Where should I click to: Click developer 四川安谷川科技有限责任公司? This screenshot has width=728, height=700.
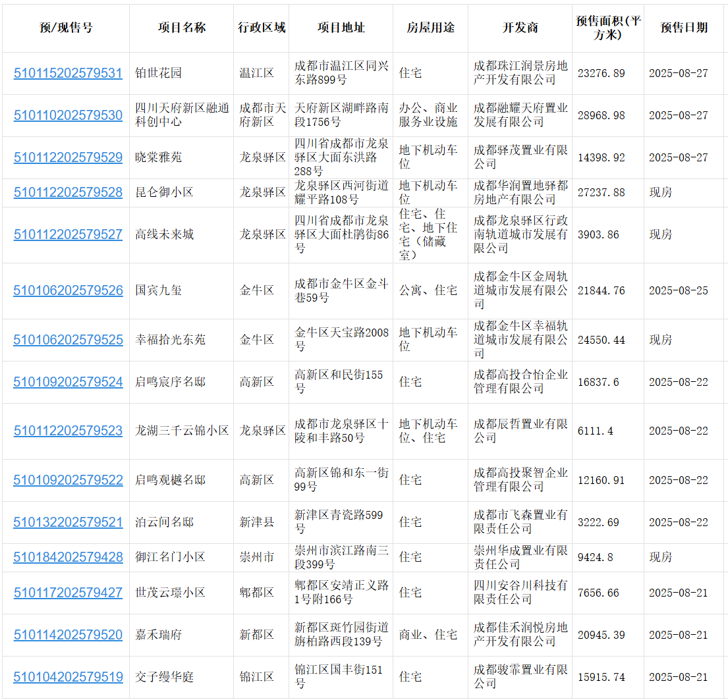pyautogui.click(x=520, y=593)
